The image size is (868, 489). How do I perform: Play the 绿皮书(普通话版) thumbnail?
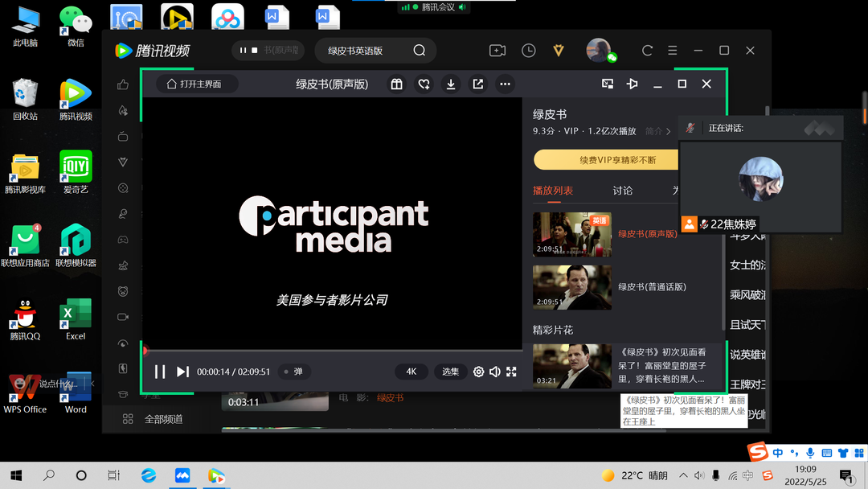click(571, 287)
